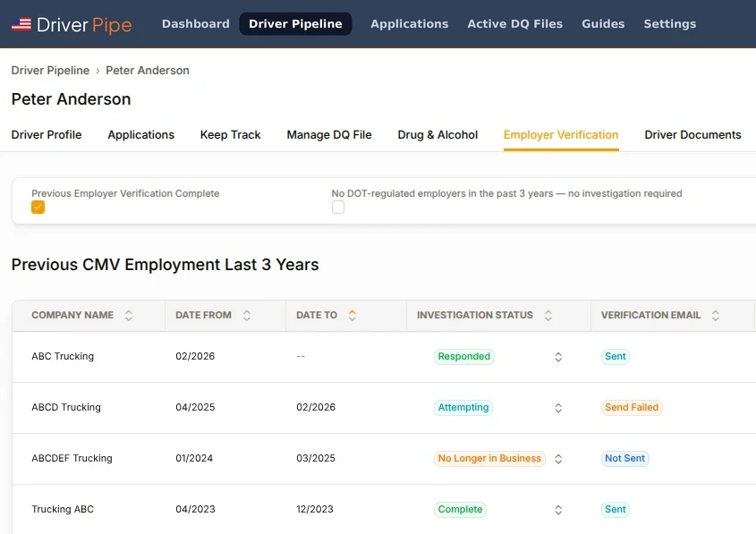This screenshot has width=756, height=534.
Task: Select Employer Verification tab
Action: pyautogui.click(x=561, y=135)
